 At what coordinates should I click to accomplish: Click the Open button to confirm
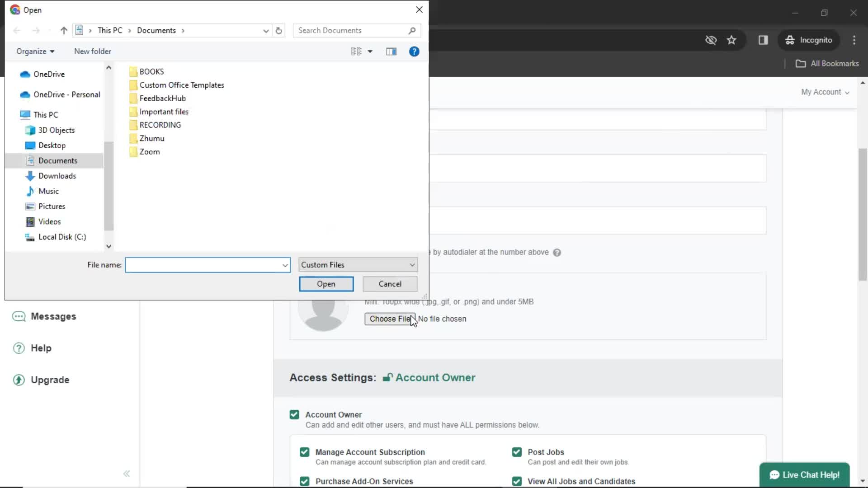[x=326, y=284]
